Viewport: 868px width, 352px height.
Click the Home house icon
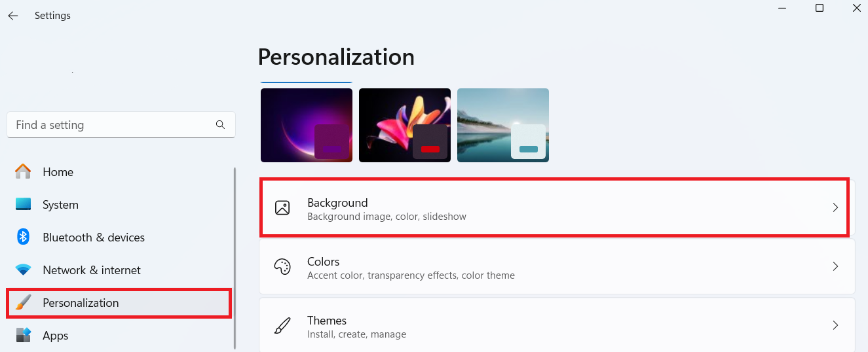[23, 171]
